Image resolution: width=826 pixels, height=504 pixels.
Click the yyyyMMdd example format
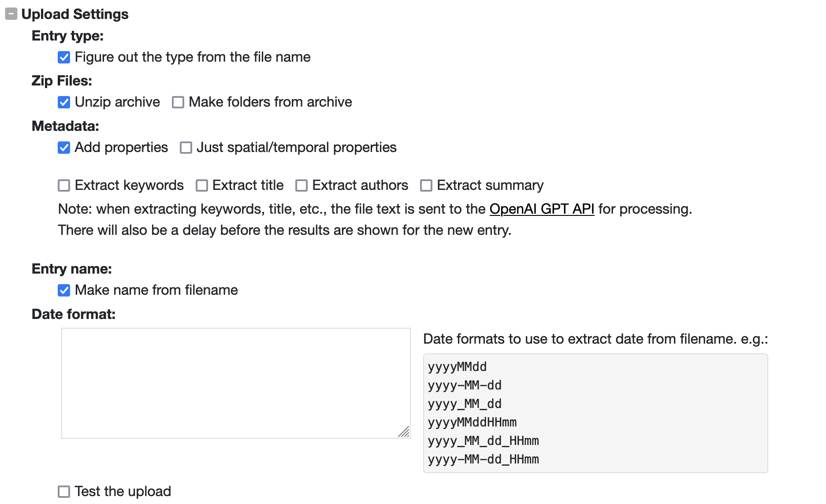(457, 367)
